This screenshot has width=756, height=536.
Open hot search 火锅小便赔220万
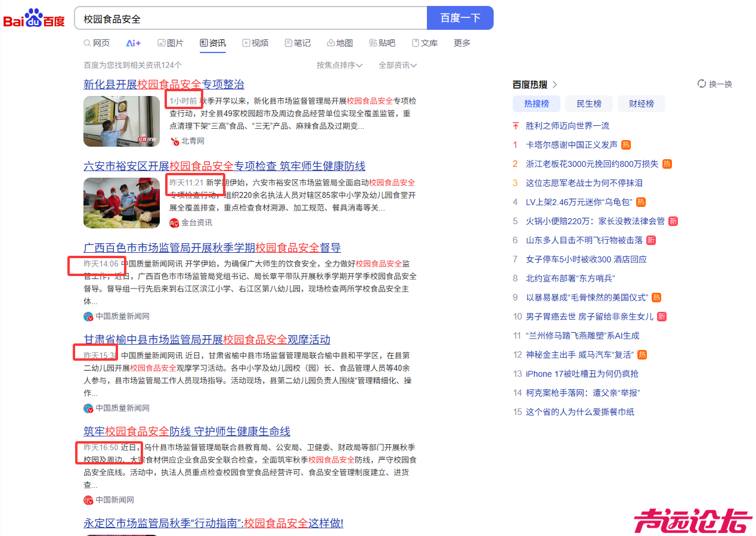click(x=595, y=221)
